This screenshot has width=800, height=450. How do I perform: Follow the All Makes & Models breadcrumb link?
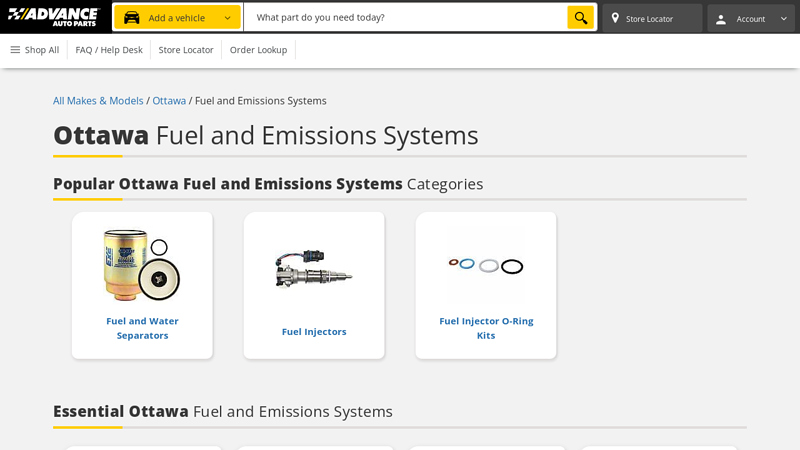click(98, 101)
